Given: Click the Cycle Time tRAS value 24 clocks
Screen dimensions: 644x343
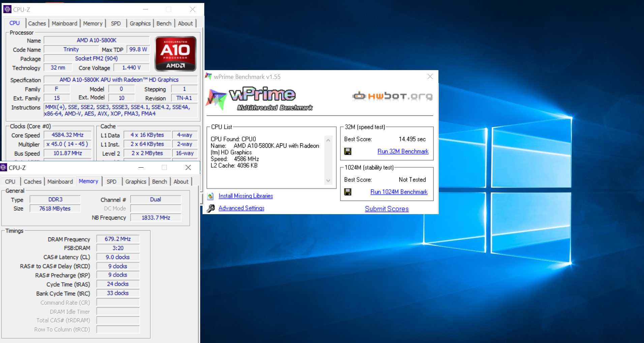Looking at the screenshot, I should (118, 284).
